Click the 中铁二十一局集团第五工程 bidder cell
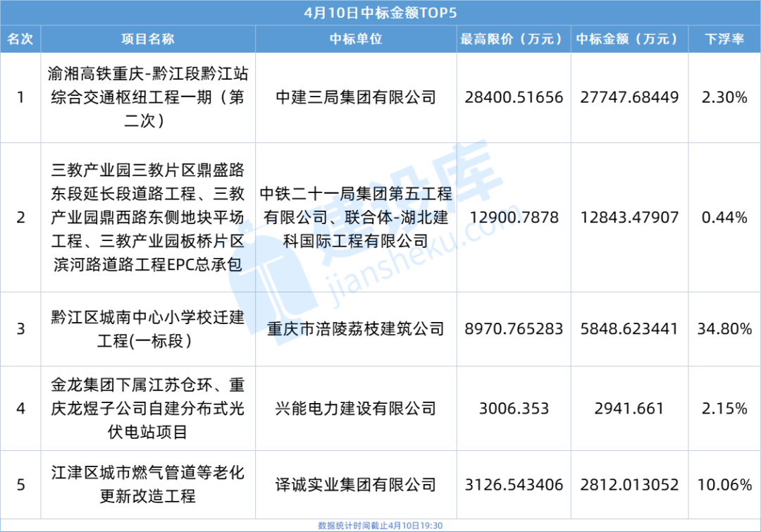Screen dimensions: 761x532 pyautogui.click(x=356, y=218)
